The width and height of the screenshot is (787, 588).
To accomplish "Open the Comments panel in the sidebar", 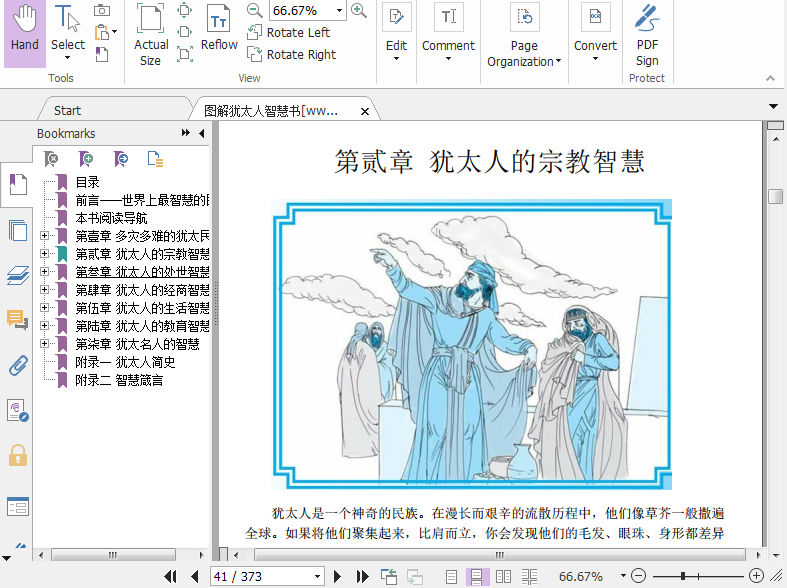I will 17,320.
